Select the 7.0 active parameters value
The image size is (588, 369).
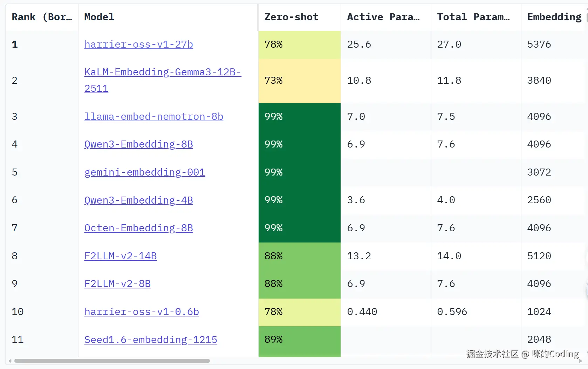(x=356, y=117)
